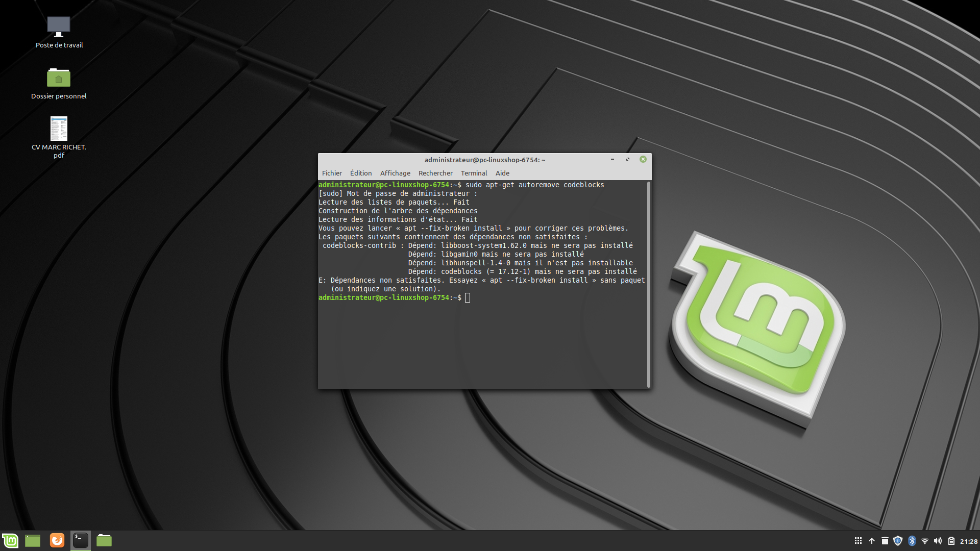Open the Édition menu
The width and height of the screenshot is (980, 551).
pos(361,173)
